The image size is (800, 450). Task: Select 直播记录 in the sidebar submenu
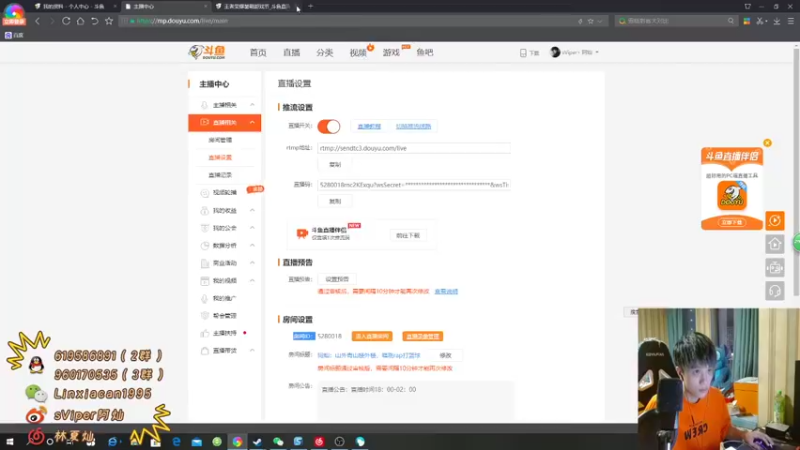(220, 175)
